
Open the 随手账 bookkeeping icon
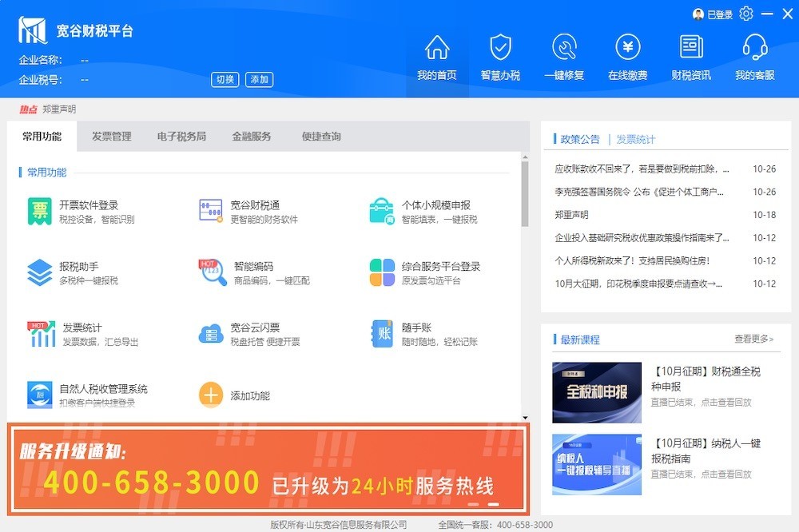tap(381, 333)
